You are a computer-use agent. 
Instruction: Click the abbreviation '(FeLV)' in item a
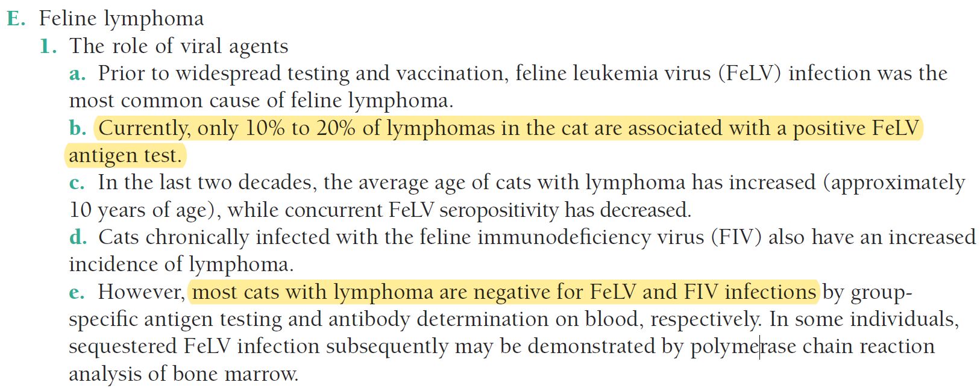click(750, 74)
